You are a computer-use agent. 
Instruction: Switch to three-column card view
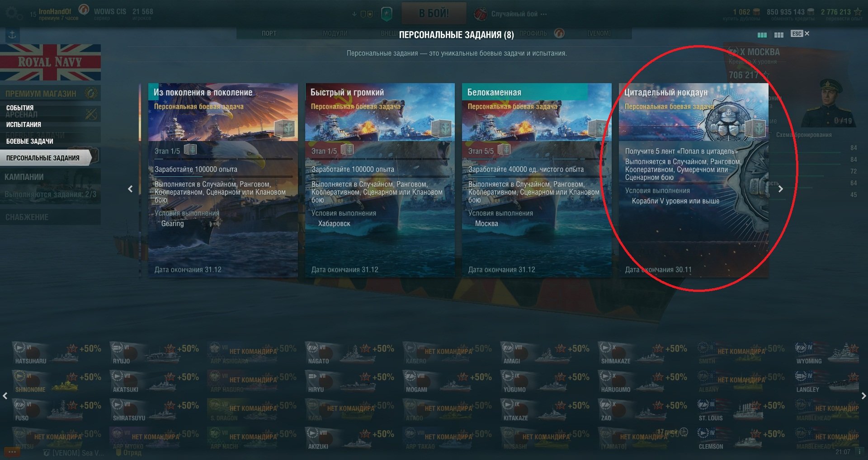point(762,35)
